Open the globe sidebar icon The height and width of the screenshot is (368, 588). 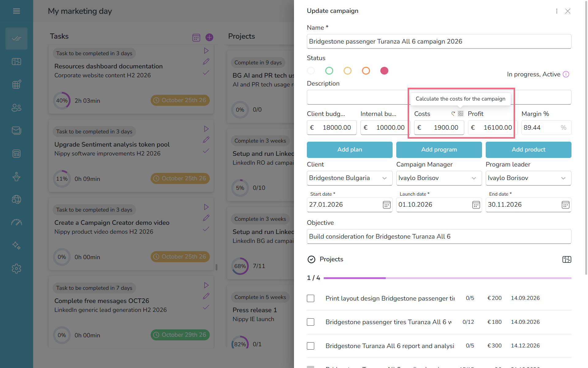pos(17,200)
